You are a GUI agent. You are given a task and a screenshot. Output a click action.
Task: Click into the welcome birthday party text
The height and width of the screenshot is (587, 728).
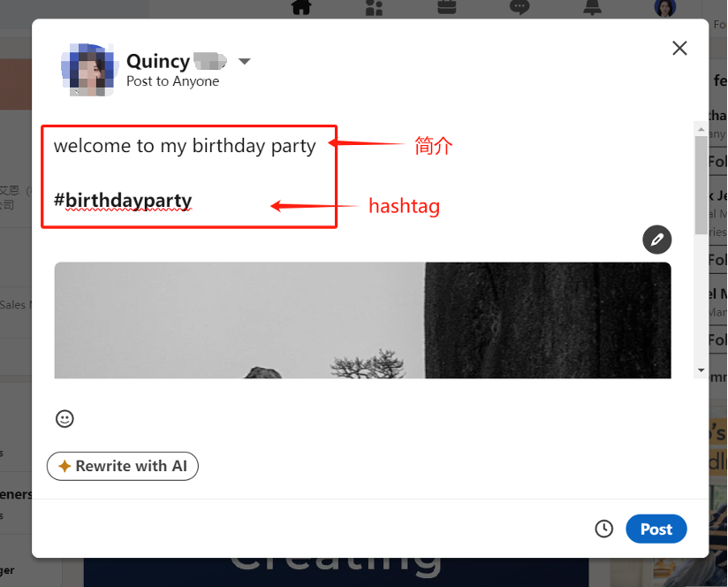(x=185, y=146)
